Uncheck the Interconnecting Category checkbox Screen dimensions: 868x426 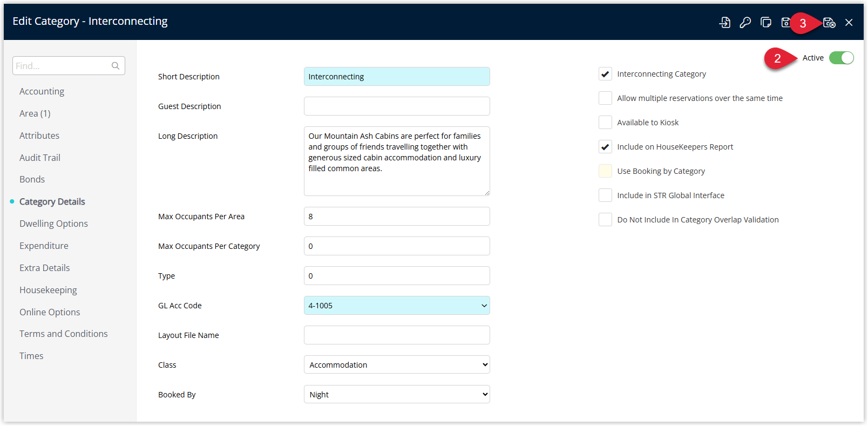coord(605,74)
